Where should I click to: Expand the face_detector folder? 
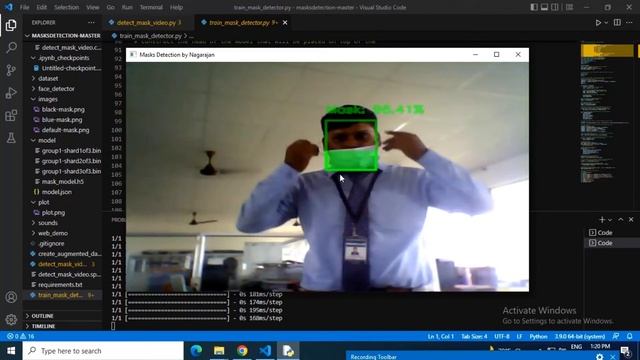[62, 89]
